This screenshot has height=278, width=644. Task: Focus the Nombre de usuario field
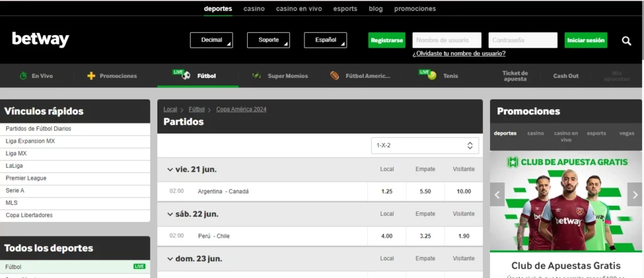tap(447, 40)
